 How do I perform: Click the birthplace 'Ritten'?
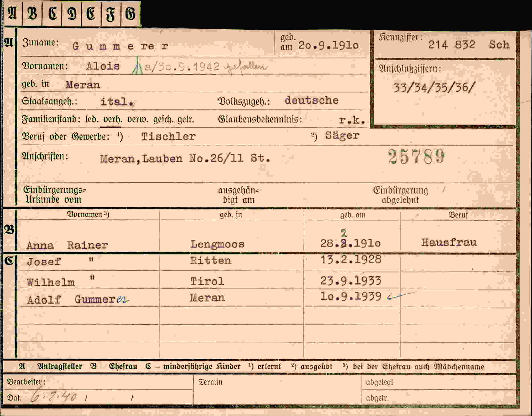211,261
